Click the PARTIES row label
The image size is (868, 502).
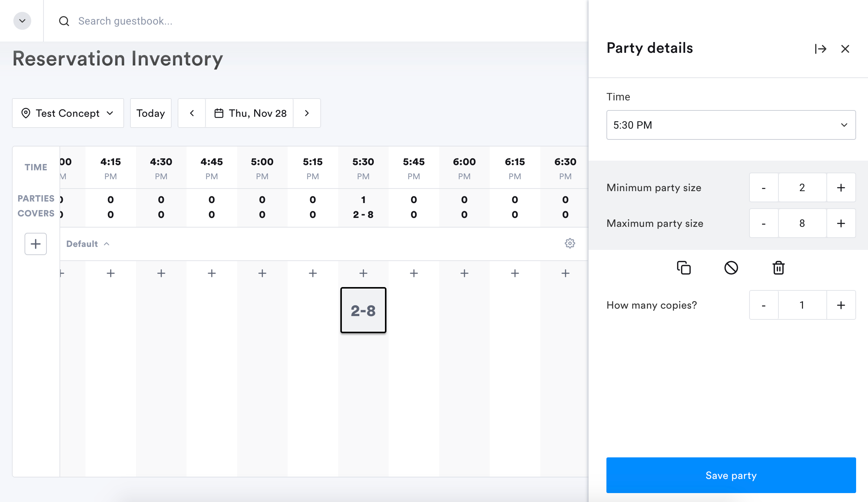36,199
